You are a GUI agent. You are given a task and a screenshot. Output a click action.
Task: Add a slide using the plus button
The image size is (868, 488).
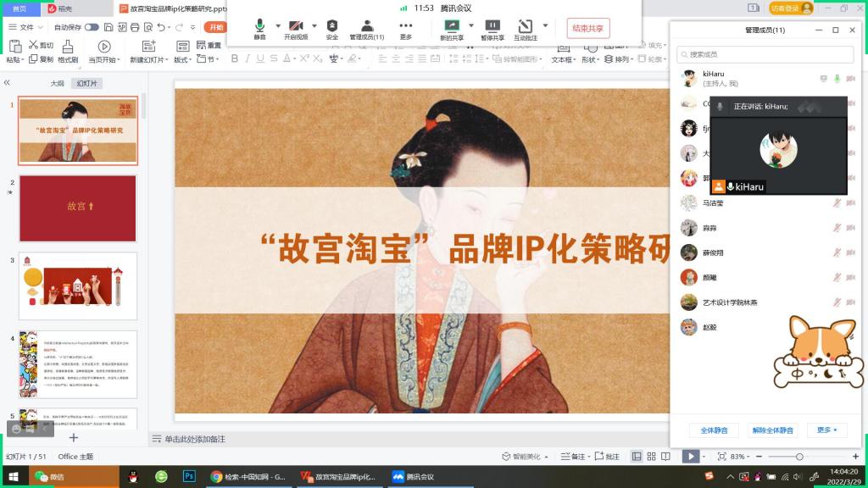(73, 438)
